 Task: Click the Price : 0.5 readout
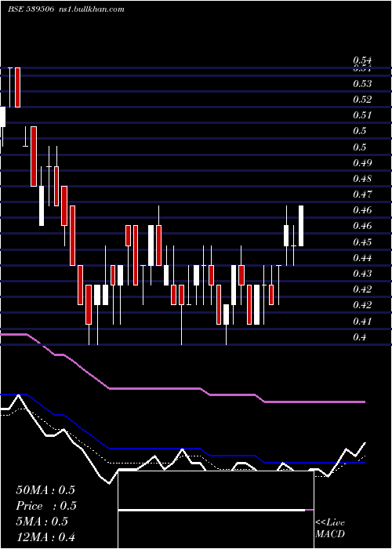tap(46, 506)
